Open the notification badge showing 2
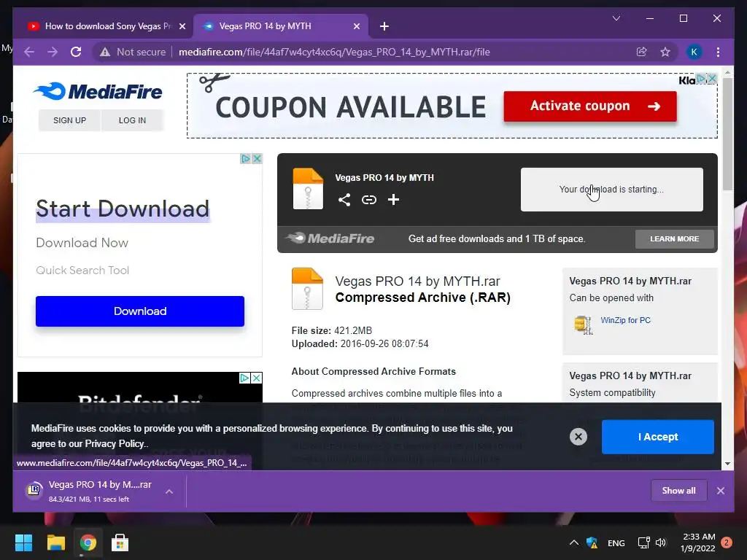The height and width of the screenshot is (560, 747). pos(727,542)
